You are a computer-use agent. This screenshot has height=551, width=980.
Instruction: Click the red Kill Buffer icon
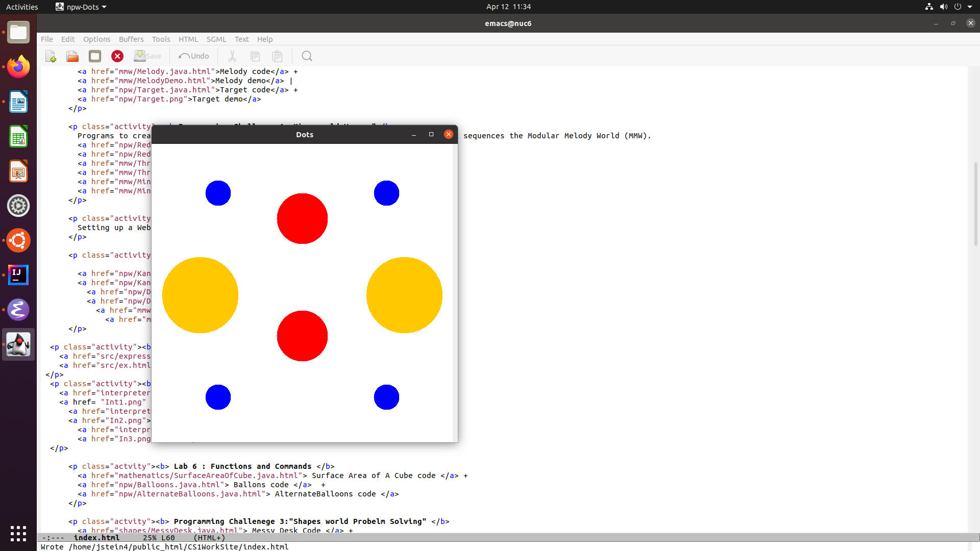coord(117,56)
